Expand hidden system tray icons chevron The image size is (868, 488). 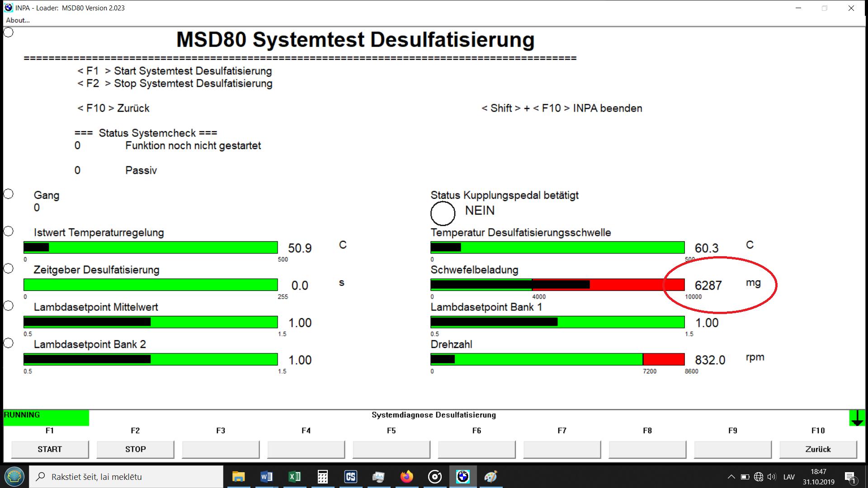tap(731, 477)
